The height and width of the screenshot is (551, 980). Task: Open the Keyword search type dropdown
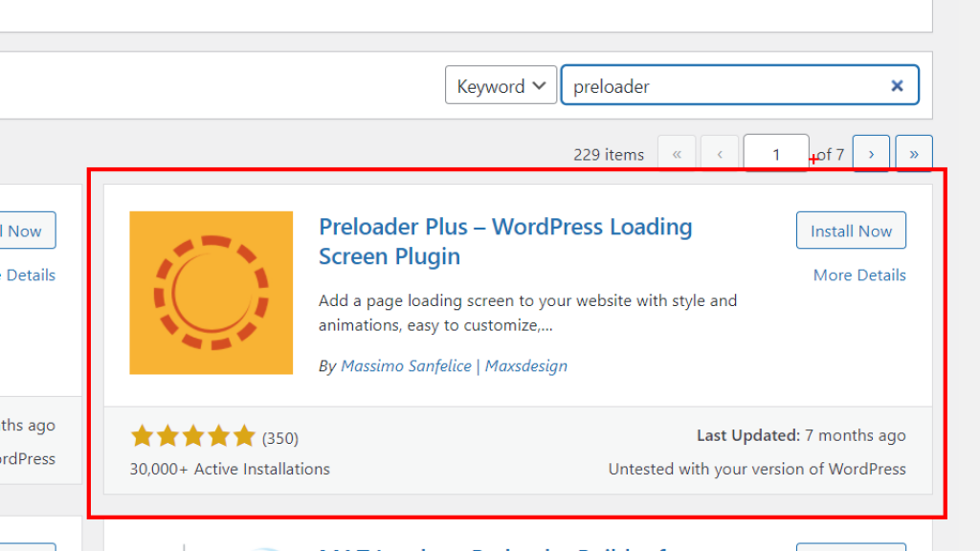(501, 85)
